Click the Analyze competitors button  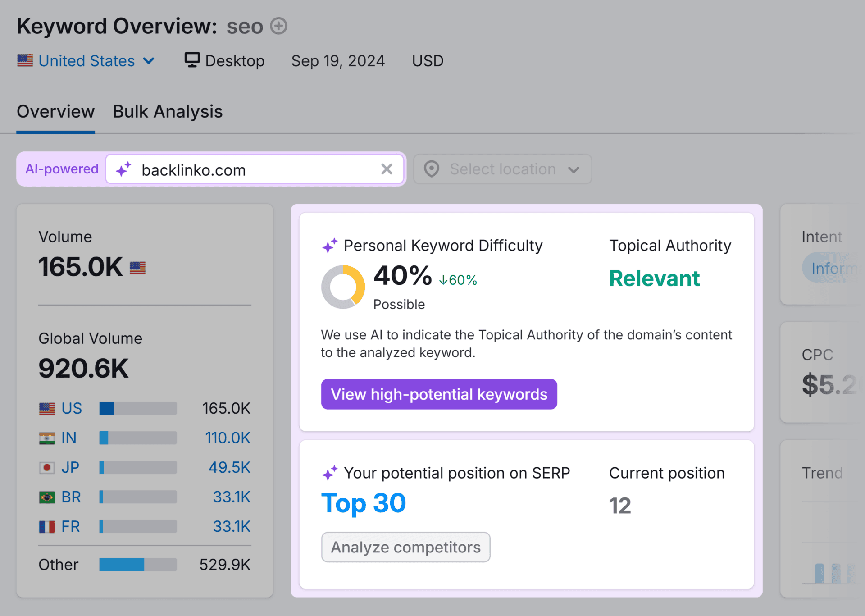pos(405,547)
